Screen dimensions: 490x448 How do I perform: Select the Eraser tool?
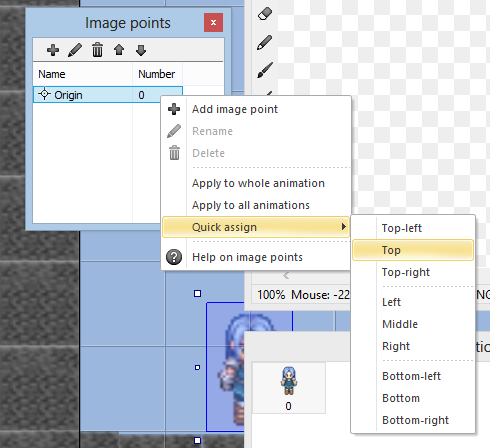click(265, 14)
